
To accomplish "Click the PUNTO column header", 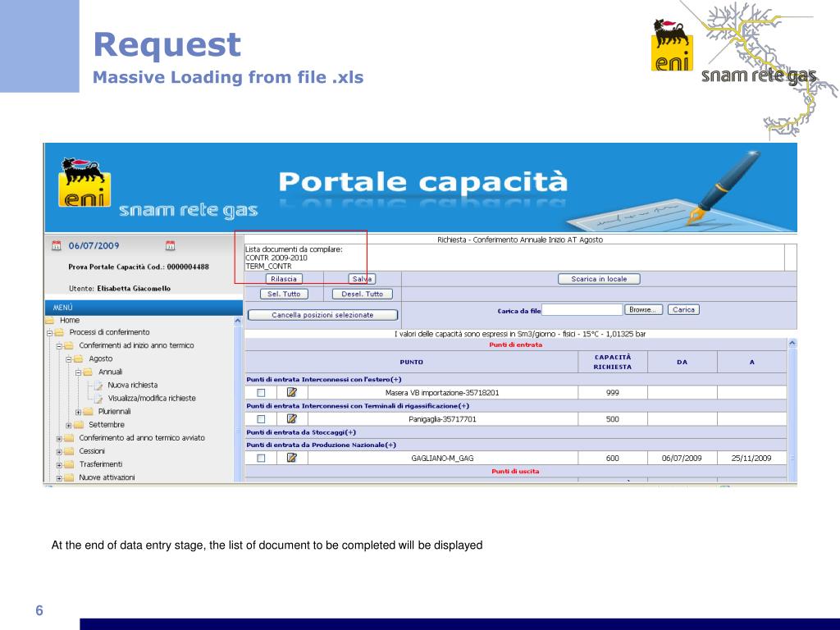I will click(412, 362).
